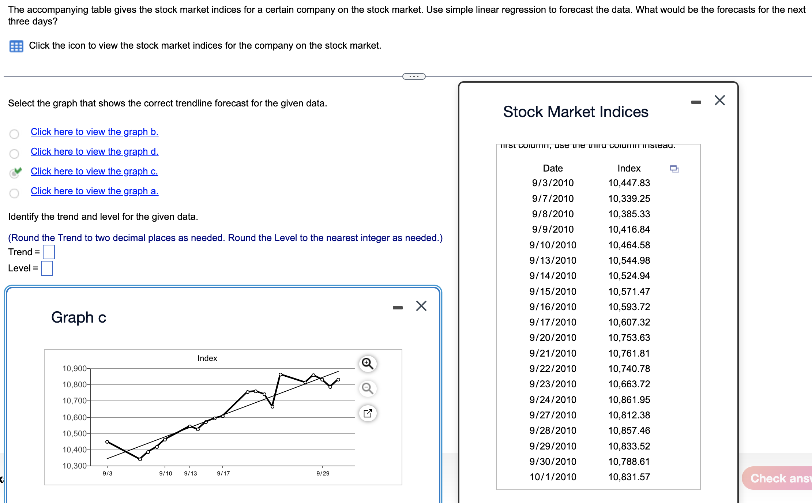Select the radio button for graph a
The width and height of the screenshot is (812, 504).
point(14,193)
